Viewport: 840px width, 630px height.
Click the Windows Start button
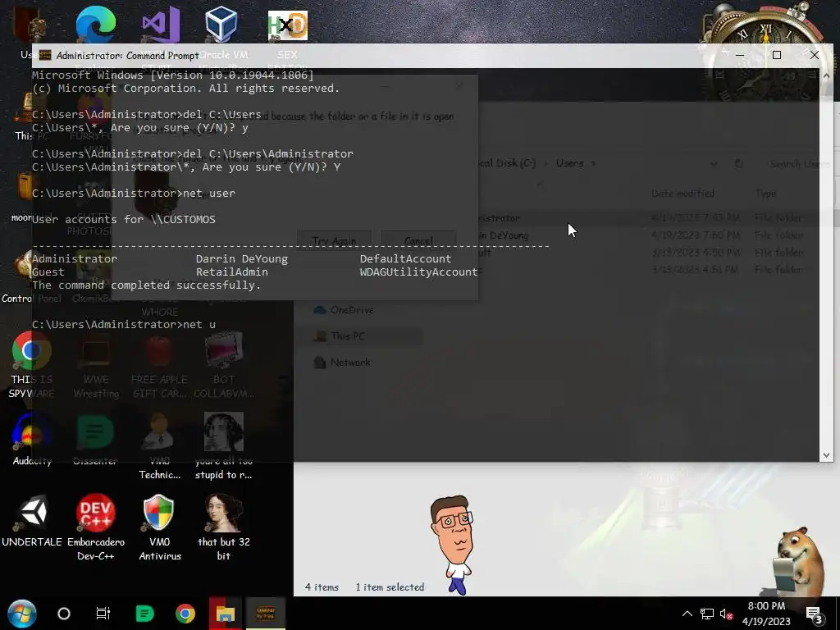(21, 614)
